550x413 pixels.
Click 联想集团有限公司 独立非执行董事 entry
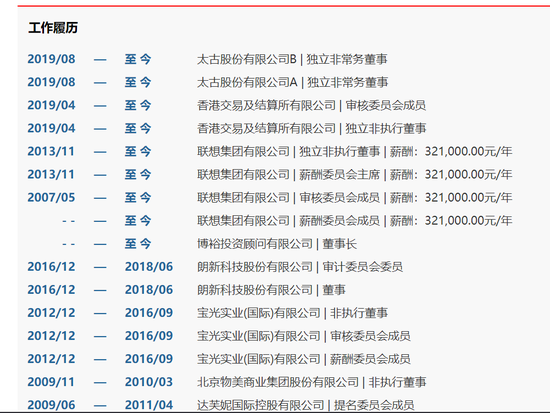point(354,152)
